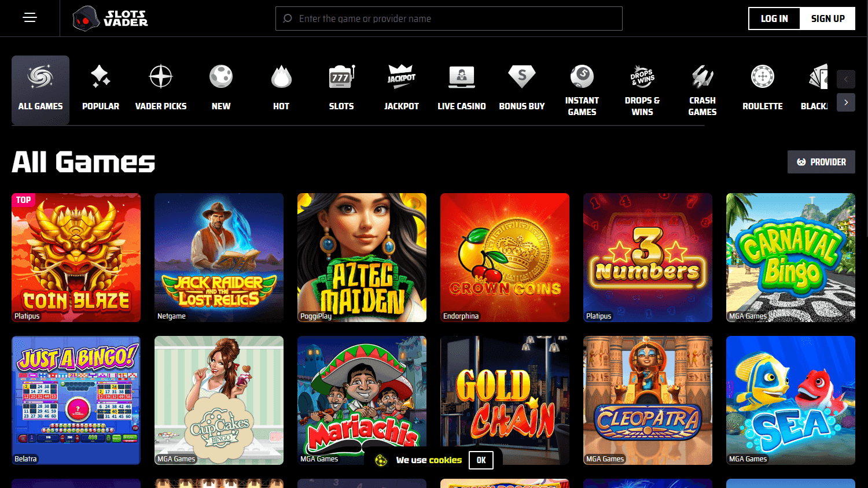Click the Roulette wheel category icon
The image size is (868, 488).
coord(763,76)
